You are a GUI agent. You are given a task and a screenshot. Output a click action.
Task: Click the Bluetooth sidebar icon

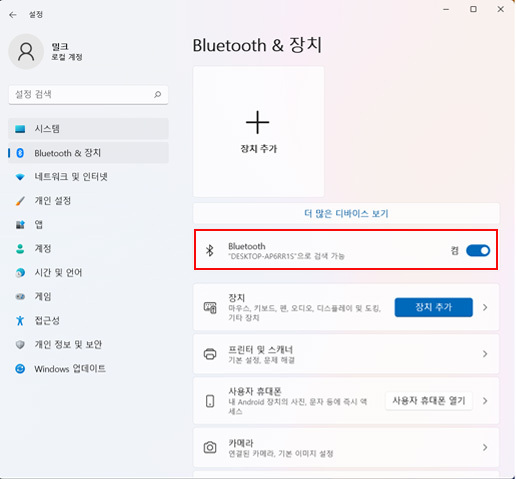click(x=20, y=153)
